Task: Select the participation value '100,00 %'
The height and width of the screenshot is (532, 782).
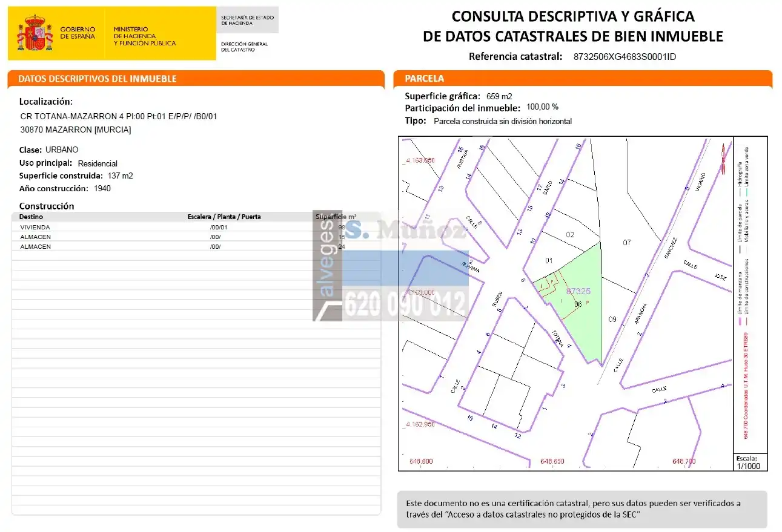Action: (543, 107)
